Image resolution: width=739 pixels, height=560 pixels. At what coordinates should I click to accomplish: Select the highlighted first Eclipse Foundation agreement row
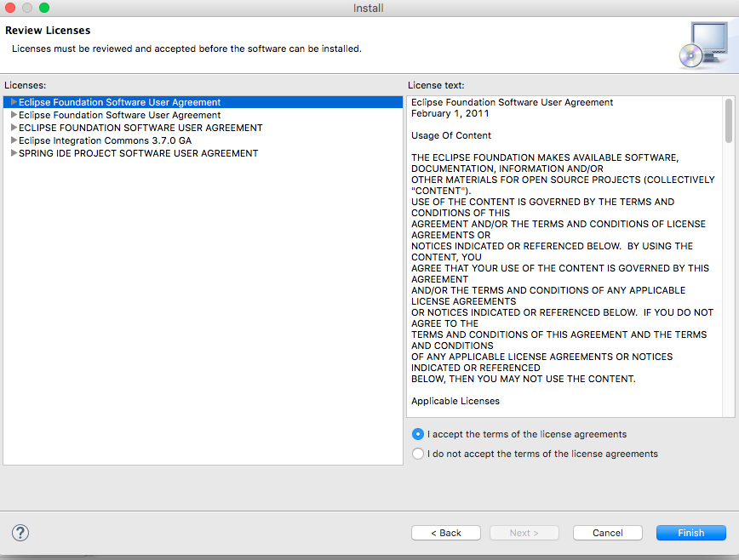pyautogui.click(x=203, y=102)
